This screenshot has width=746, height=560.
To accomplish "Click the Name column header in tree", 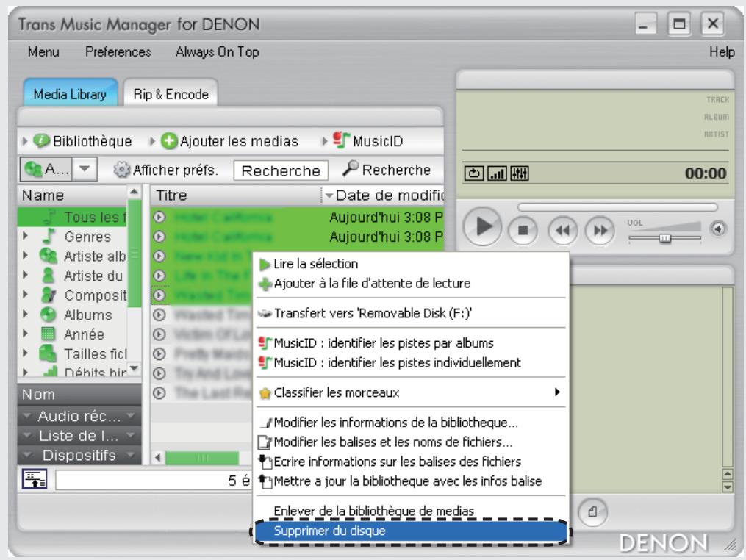I will tap(73, 195).
